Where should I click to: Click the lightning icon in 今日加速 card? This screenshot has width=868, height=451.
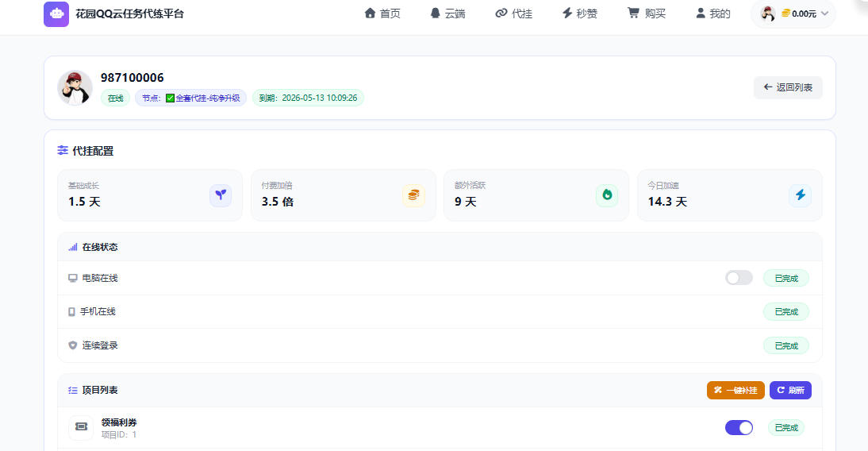[800, 195]
